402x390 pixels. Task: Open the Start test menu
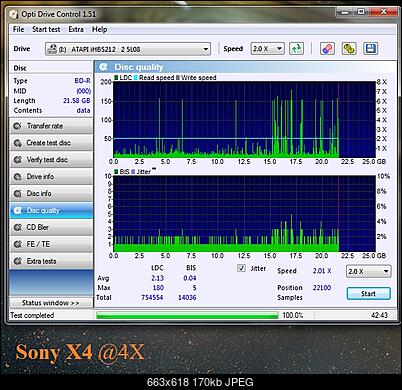pyautogui.click(x=46, y=29)
